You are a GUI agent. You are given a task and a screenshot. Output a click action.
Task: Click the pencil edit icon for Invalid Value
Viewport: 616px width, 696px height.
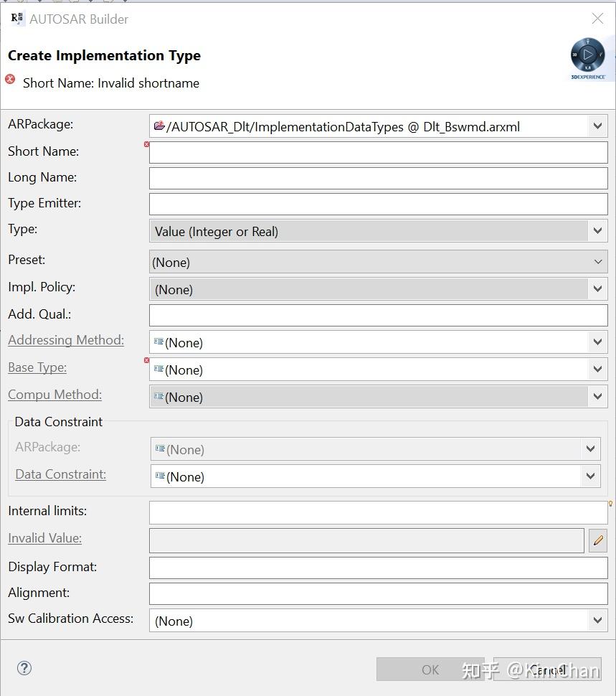[597, 540]
